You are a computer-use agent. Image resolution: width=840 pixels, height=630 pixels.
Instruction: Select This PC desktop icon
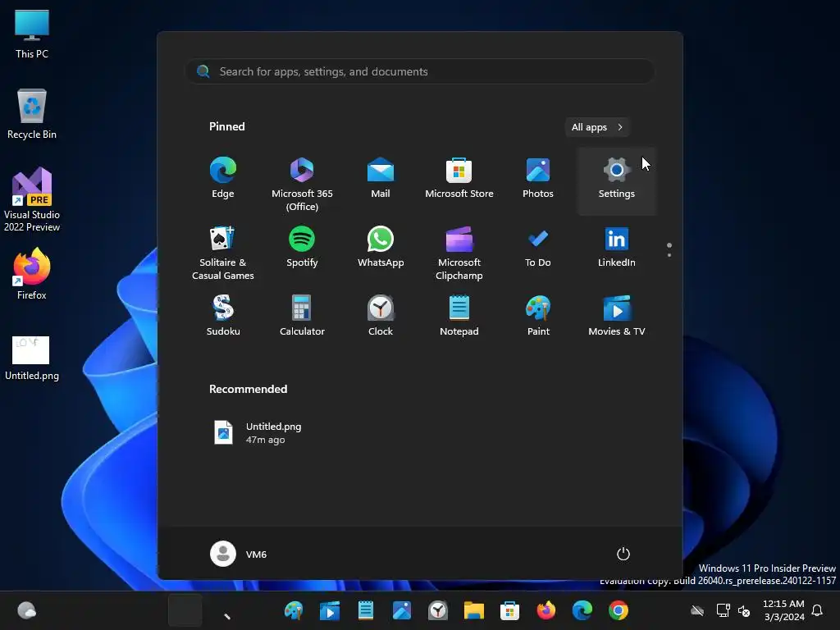(32, 34)
